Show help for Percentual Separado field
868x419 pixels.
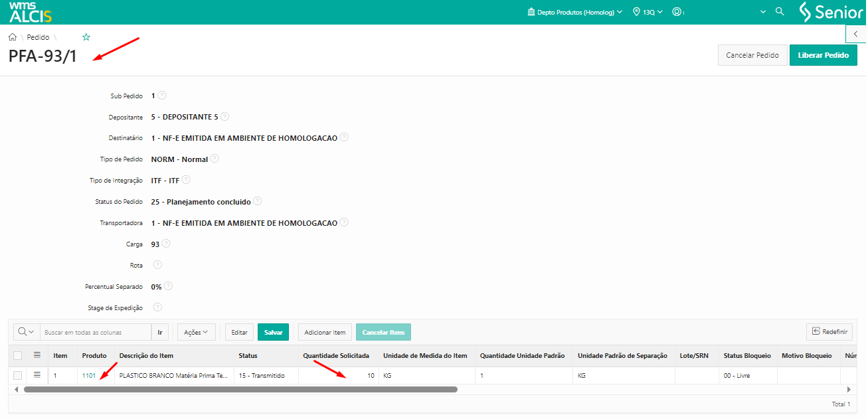tap(168, 286)
